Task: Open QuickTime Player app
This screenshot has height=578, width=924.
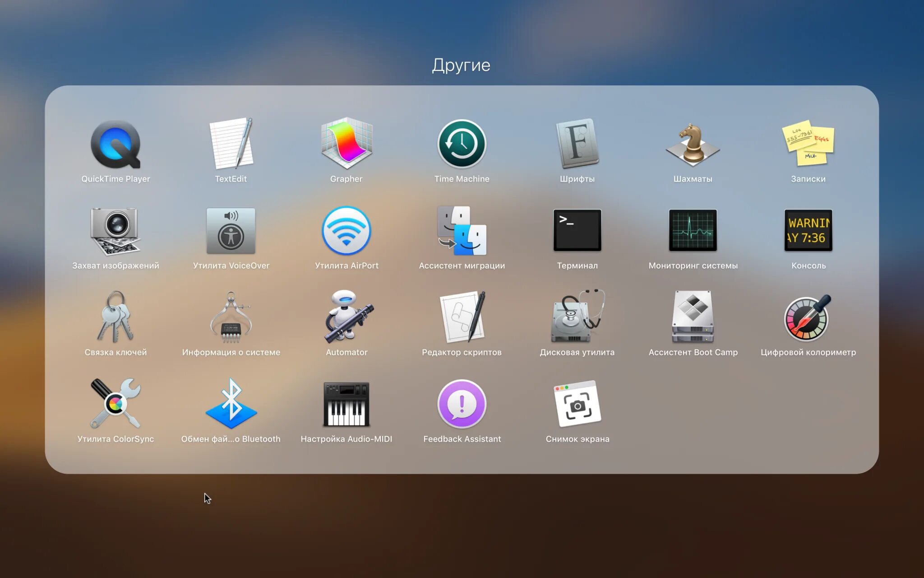Action: coord(115,144)
